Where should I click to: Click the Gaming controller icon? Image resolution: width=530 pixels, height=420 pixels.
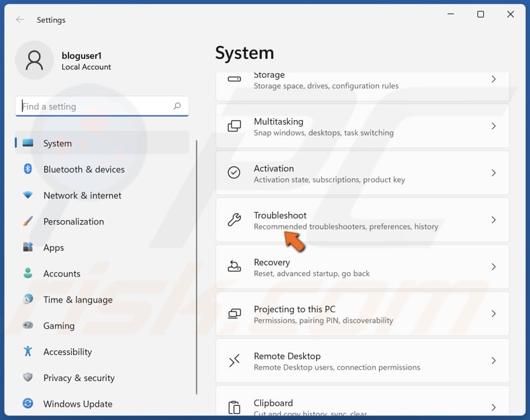tap(28, 325)
